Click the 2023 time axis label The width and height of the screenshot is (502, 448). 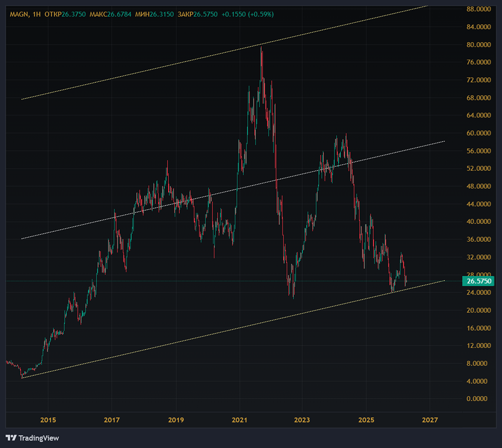pyautogui.click(x=302, y=420)
